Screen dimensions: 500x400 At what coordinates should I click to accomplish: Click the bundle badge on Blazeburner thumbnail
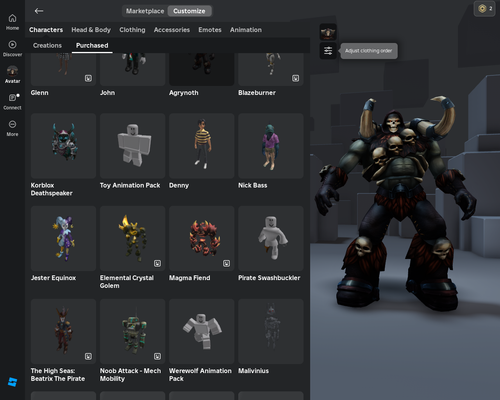[x=295, y=78]
